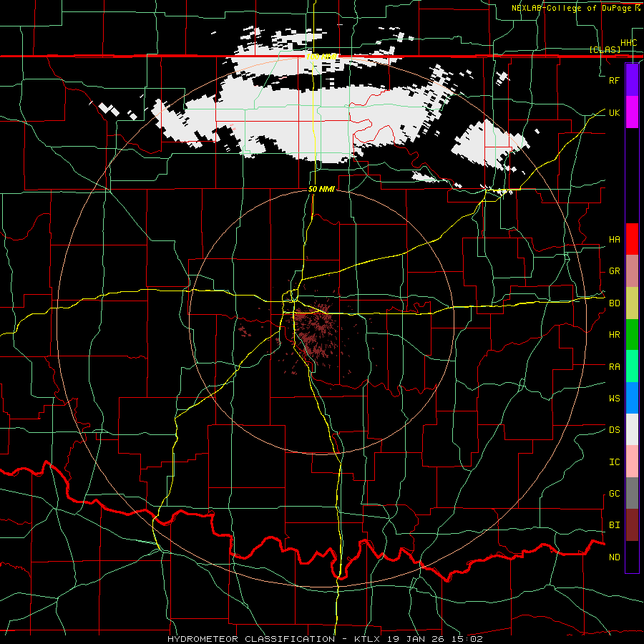Click the BI brown legend swatch

click(632, 525)
